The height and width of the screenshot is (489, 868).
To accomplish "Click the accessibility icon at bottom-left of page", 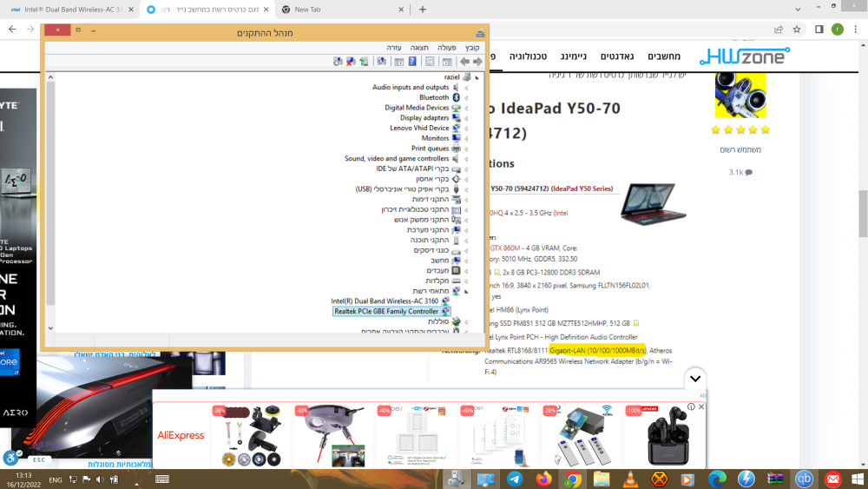I will pos(10,458).
